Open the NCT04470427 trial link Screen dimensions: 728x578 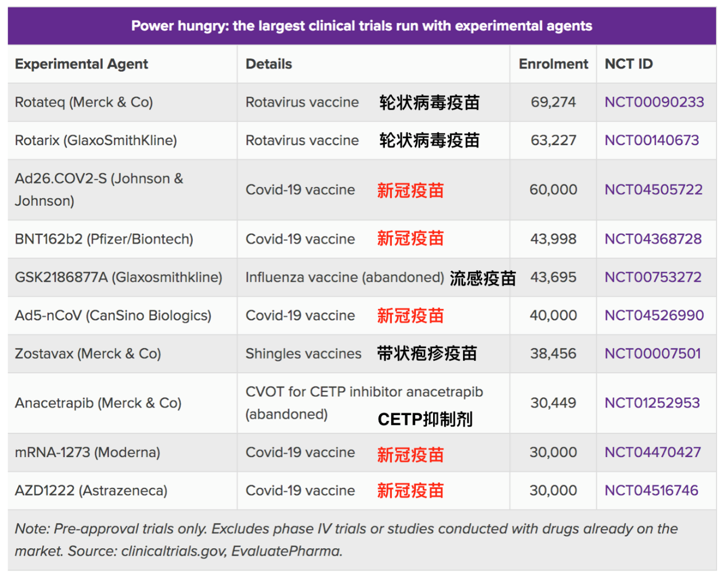(x=653, y=452)
